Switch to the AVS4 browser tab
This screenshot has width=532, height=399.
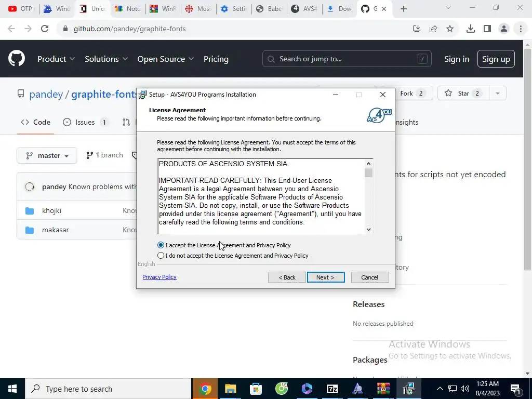click(304, 9)
